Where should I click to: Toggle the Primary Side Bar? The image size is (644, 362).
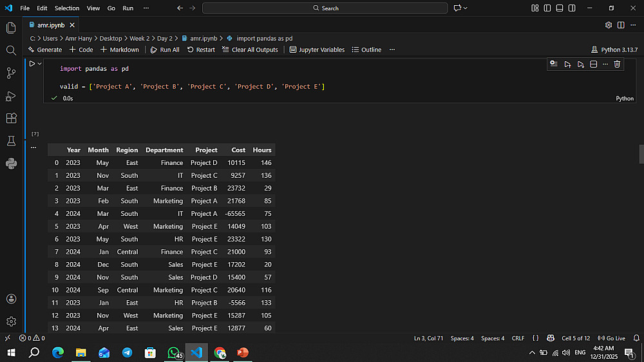click(547, 8)
